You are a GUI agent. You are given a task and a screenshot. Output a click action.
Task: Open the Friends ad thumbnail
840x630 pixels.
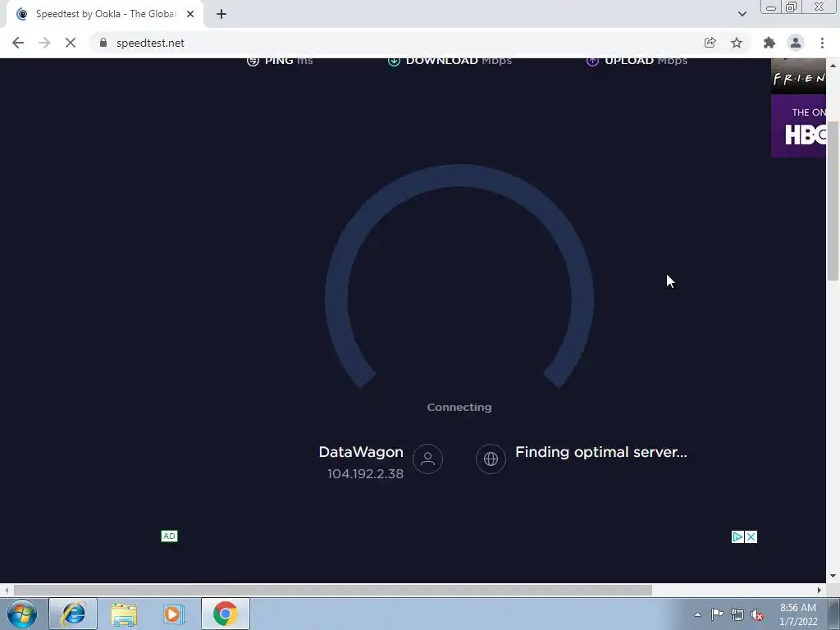pyautogui.click(x=798, y=75)
